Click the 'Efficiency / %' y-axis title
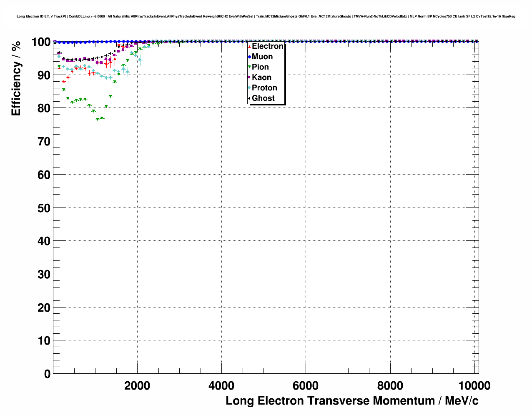 coord(16,78)
